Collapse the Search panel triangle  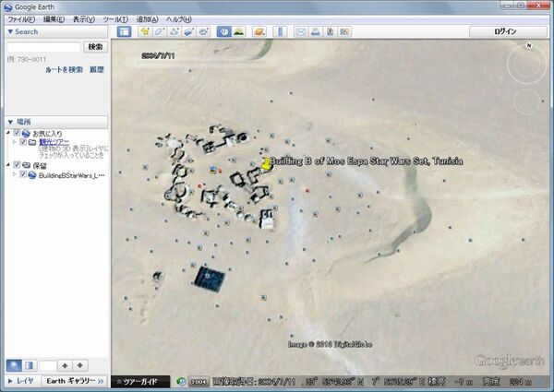10,31
